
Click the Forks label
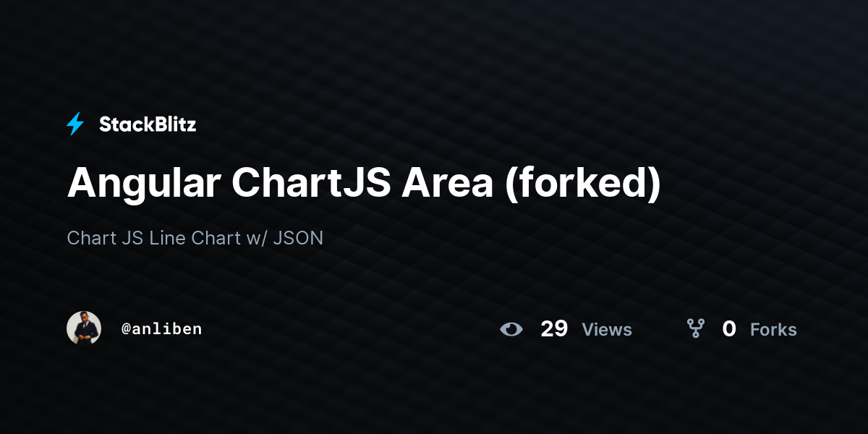[x=773, y=330]
